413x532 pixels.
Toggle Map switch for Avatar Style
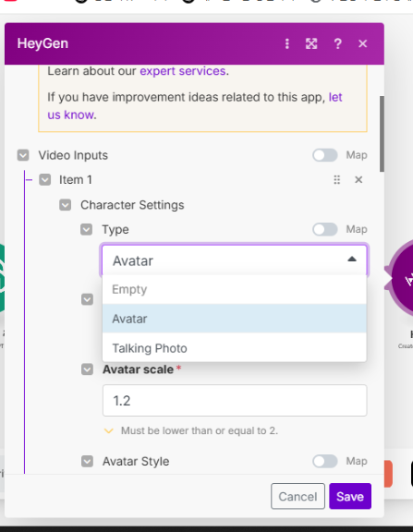point(325,462)
